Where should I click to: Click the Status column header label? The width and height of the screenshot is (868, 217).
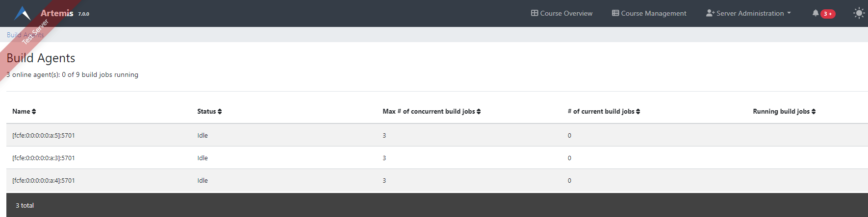coord(206,112)
